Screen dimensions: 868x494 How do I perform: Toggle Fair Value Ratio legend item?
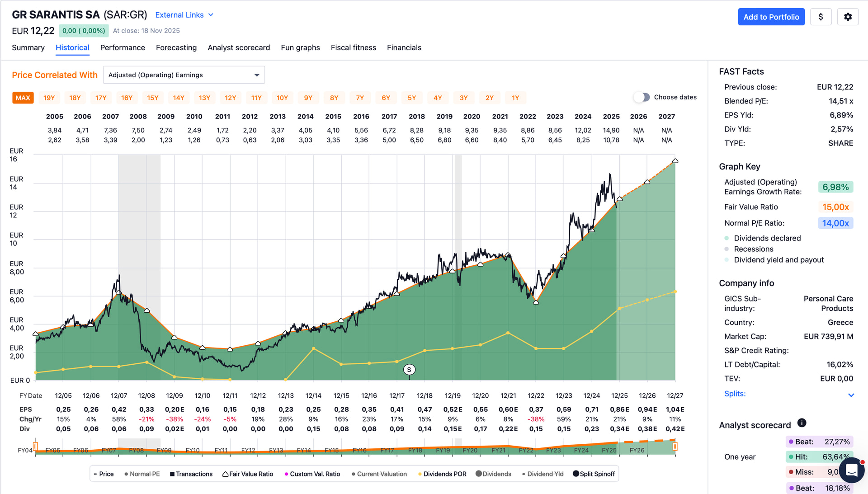click(248, 474)
